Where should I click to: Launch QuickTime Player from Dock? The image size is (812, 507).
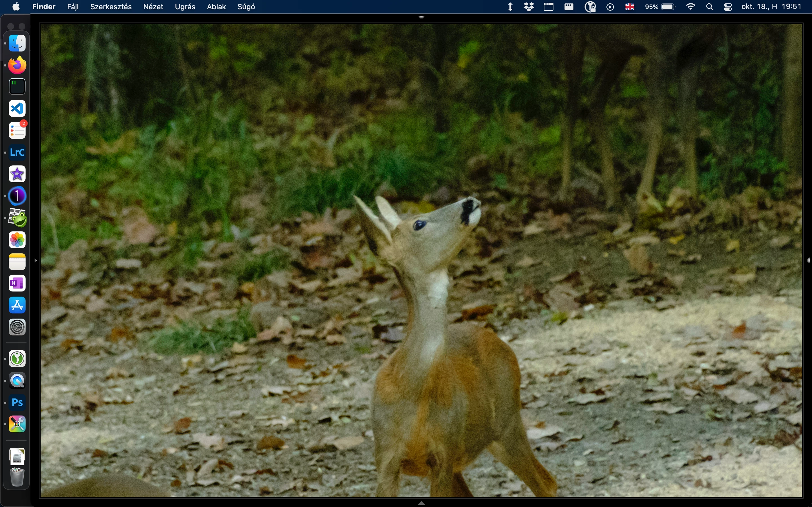(x=17, y=381)
